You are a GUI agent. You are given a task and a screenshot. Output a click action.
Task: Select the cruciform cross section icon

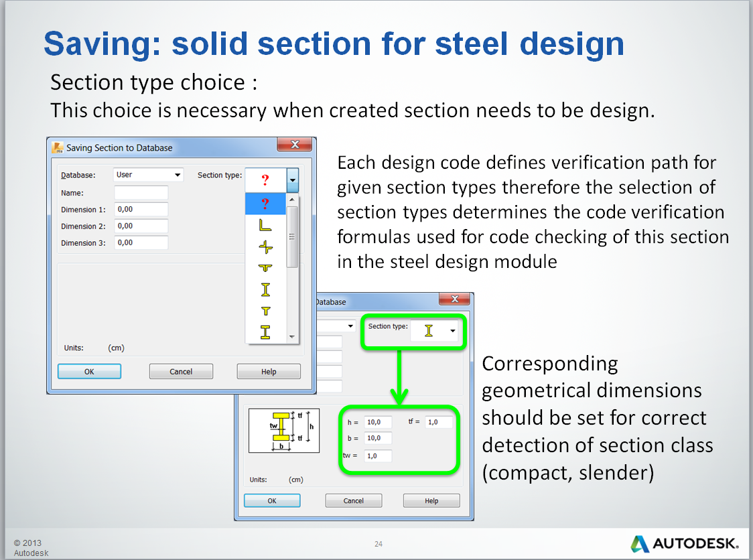266,247
